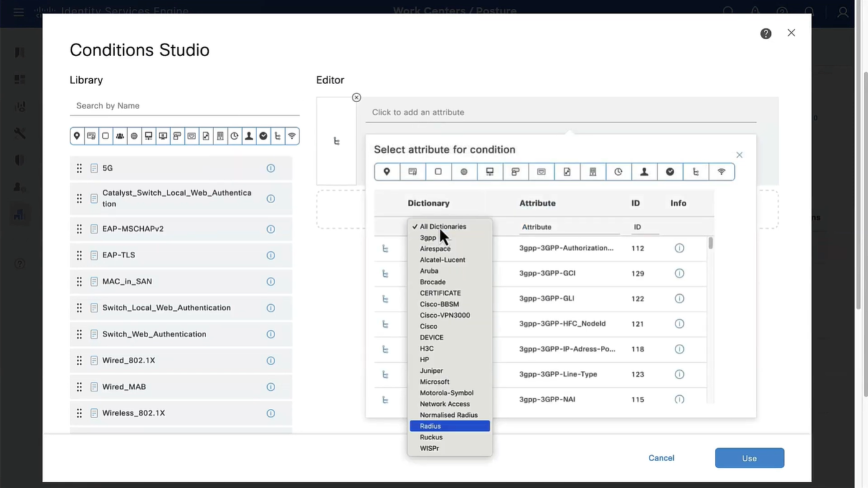
Task: Click the Search by Name field
Action: [184, 106]
